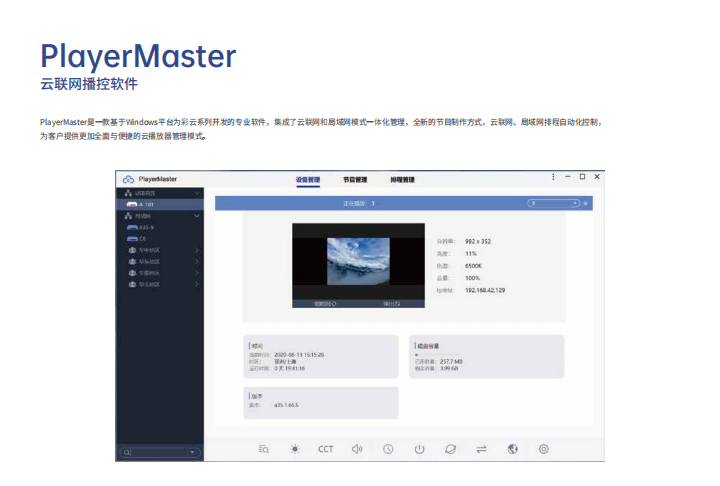Click the sidebar search input field

tap(160, 452)
